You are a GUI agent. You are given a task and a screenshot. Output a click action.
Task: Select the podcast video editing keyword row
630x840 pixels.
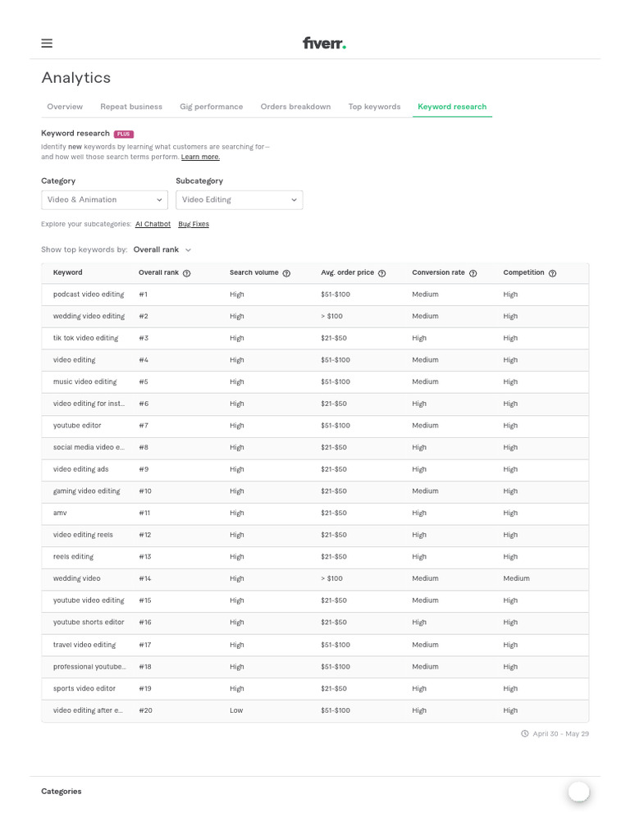[x=89, y=294]
